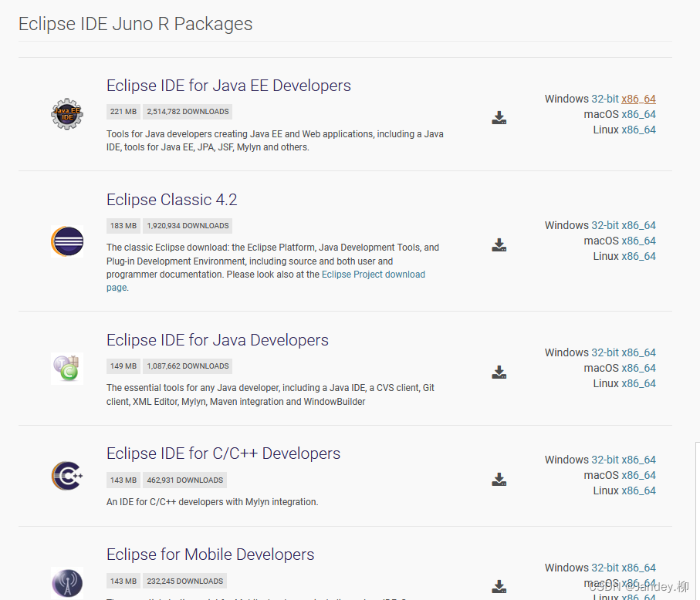Click the 149 MB size badge
The height and width of the screenshot is (600, 700).
[x=123, y=366]
